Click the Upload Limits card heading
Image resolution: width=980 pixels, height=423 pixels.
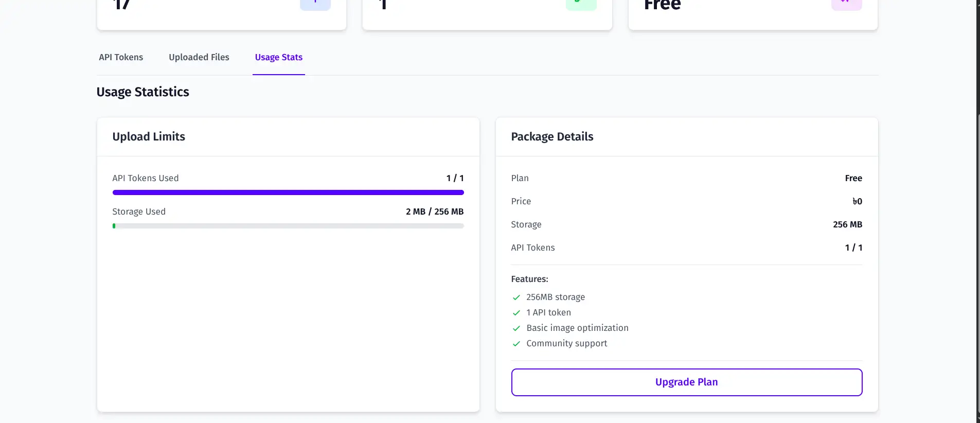pos(149,136)
